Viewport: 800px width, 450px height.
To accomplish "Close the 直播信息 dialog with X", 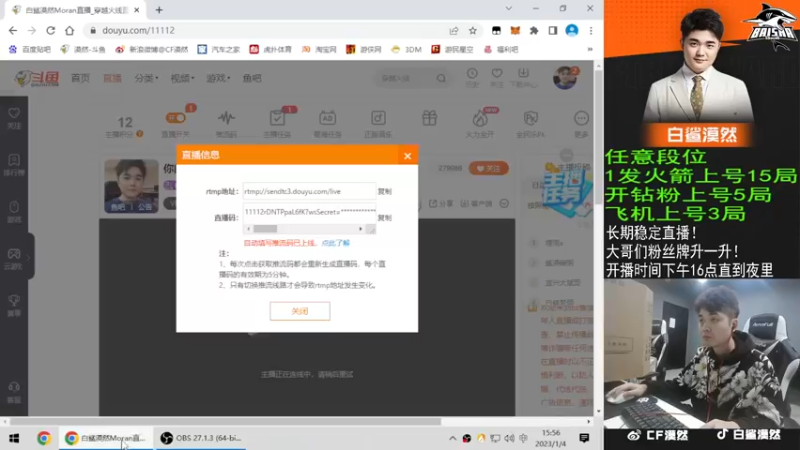I will [x=407, y=156].
